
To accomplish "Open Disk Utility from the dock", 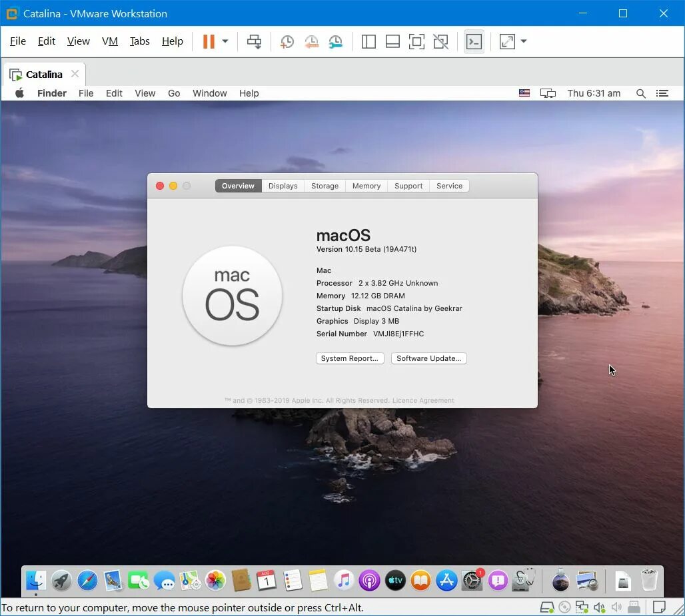I will (x=524, y=581).
